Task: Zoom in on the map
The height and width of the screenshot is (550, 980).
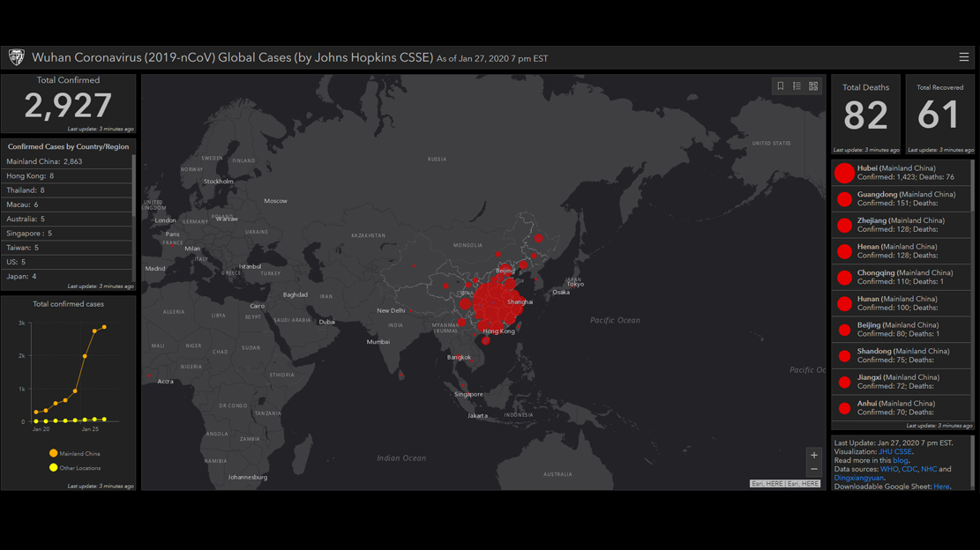Action: click(813, 456)
